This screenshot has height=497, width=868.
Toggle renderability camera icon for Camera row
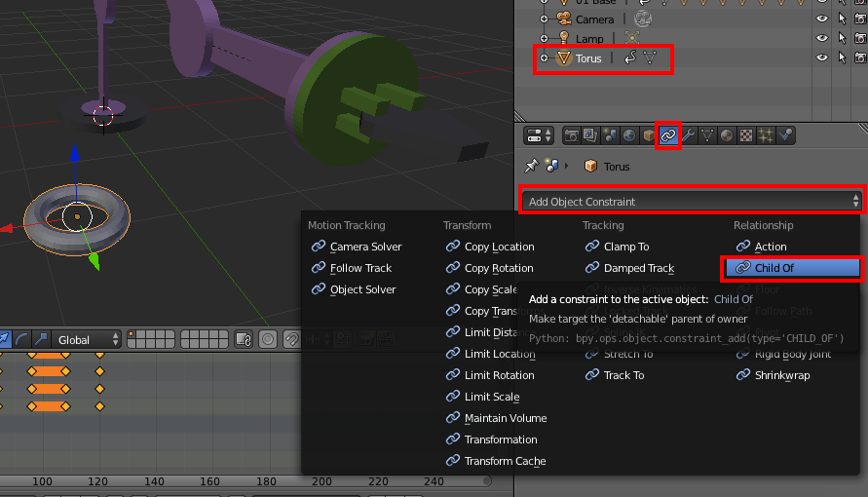pyautogui.click(x=861, y=19)
